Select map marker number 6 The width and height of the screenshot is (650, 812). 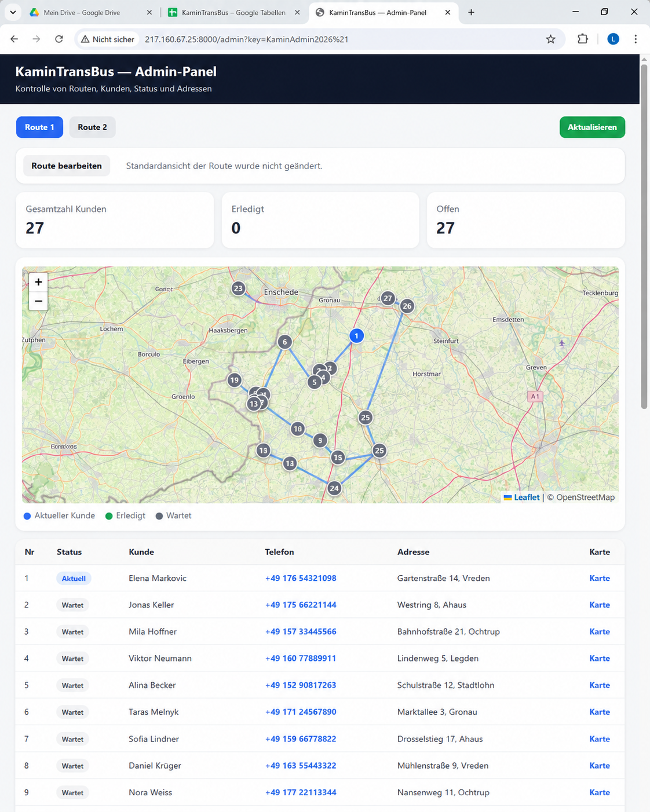click(284, 342)
